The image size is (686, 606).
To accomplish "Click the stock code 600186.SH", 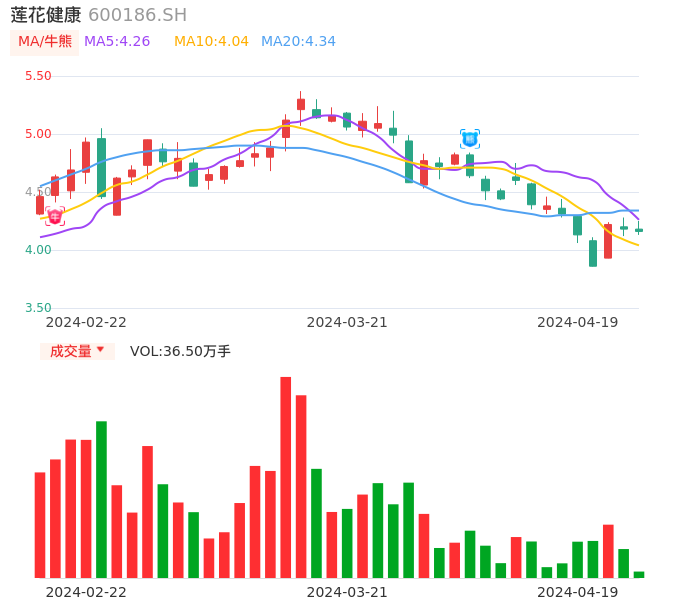I will click(137, 15).
